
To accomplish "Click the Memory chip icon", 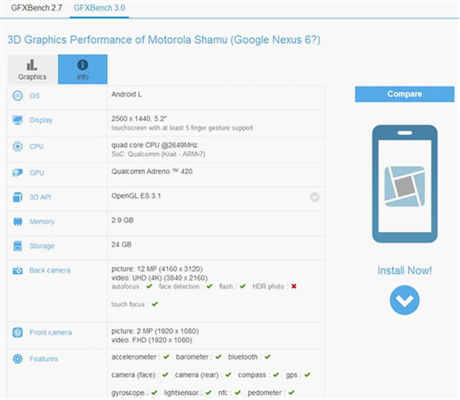I will pyautogui.click(x=18, y=221).
